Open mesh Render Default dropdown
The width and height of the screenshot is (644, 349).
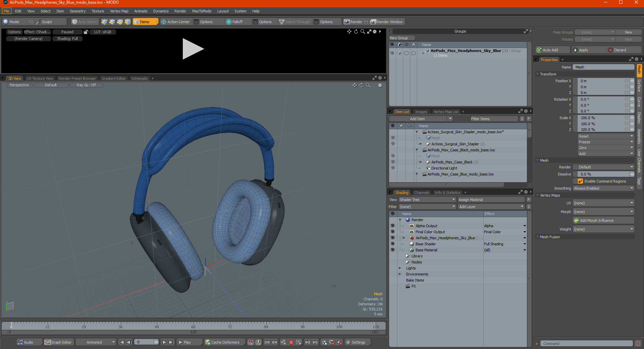[606, 167]
